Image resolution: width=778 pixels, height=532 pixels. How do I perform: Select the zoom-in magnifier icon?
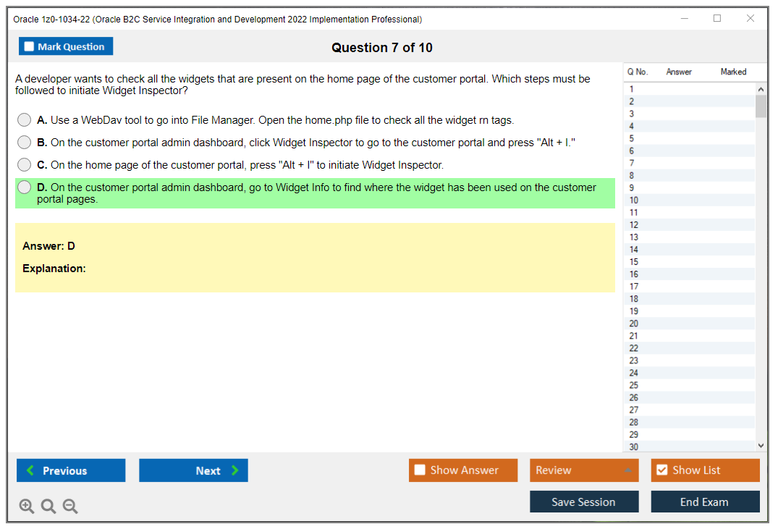point(26,506)
